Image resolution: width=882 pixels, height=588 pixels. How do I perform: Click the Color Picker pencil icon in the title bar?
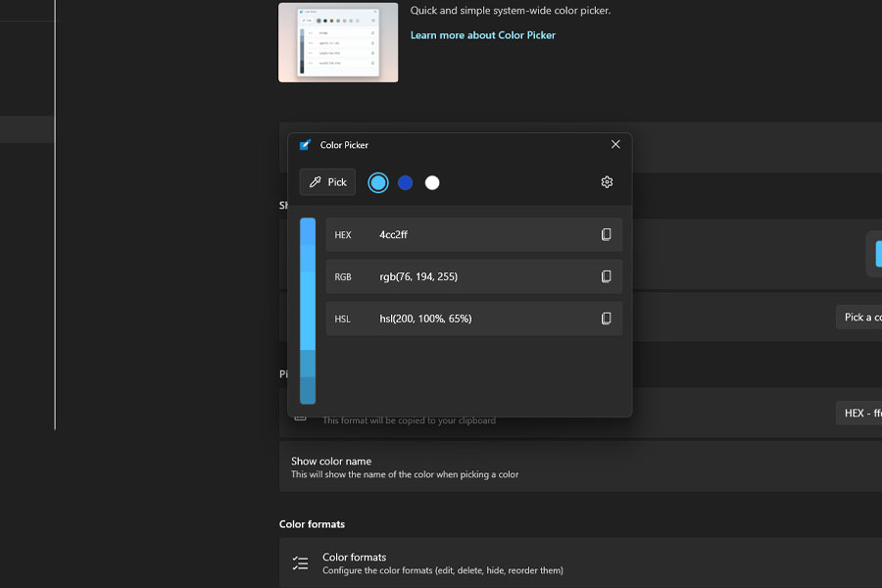point(305,144)
